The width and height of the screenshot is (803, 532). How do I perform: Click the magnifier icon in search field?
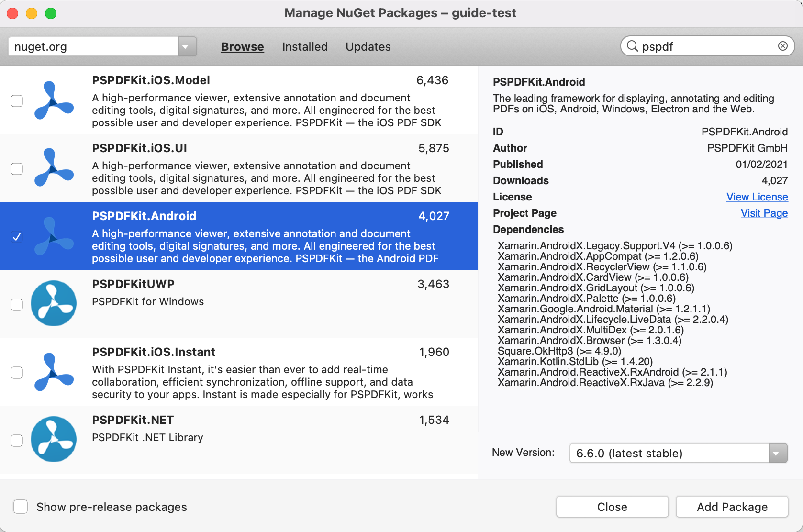(632, 46)
